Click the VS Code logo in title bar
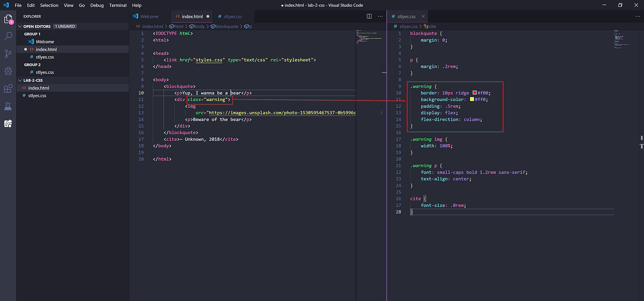The width and height of the screenshot is (644, 301). (x=6, y=5)
